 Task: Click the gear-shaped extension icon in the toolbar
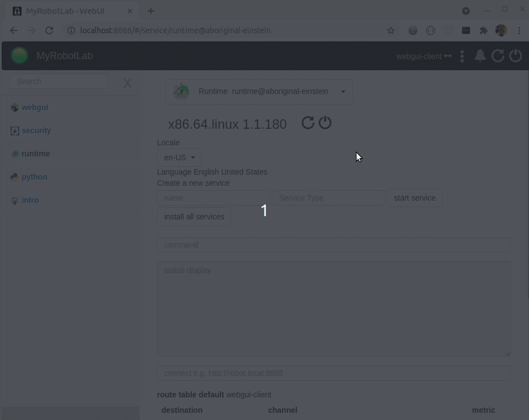click(x=412, y=31)
